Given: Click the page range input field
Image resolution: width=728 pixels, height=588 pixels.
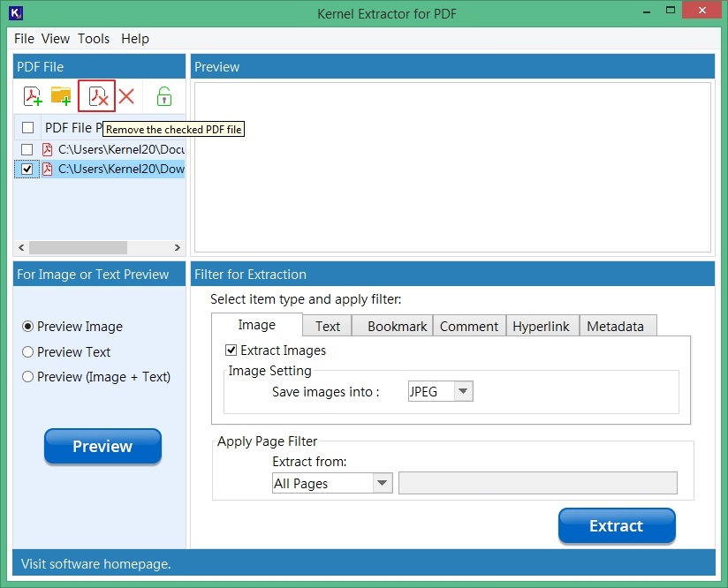Looking at the screenshot, I should [538, 483].
